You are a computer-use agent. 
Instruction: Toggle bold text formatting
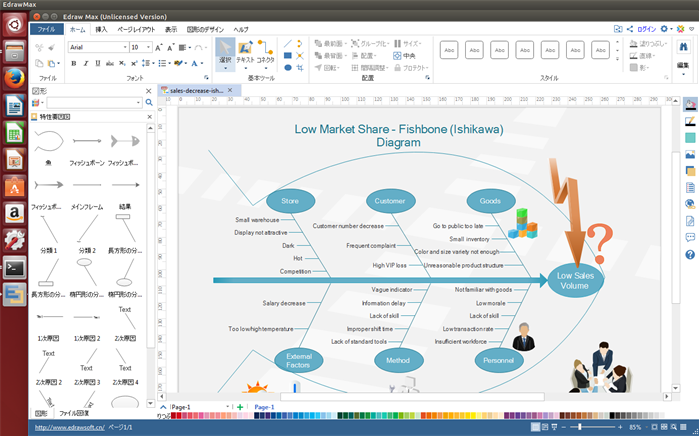click(x=74, y=63)
